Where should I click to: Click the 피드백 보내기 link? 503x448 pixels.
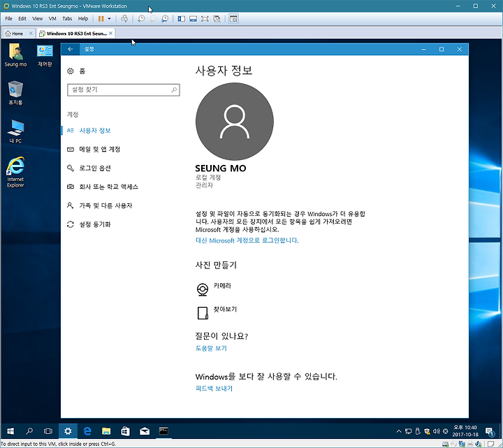214,389
